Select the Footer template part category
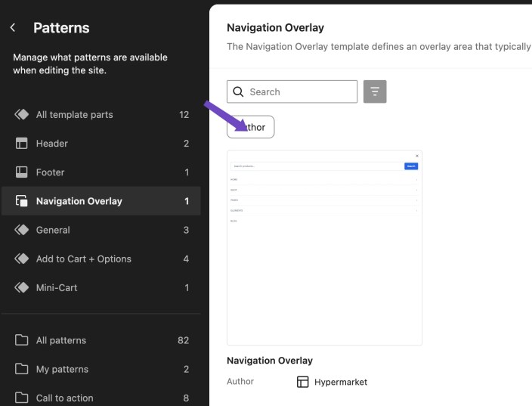This screenshot has height=406, width=532. pyautogui.click(x=101, y=172)
